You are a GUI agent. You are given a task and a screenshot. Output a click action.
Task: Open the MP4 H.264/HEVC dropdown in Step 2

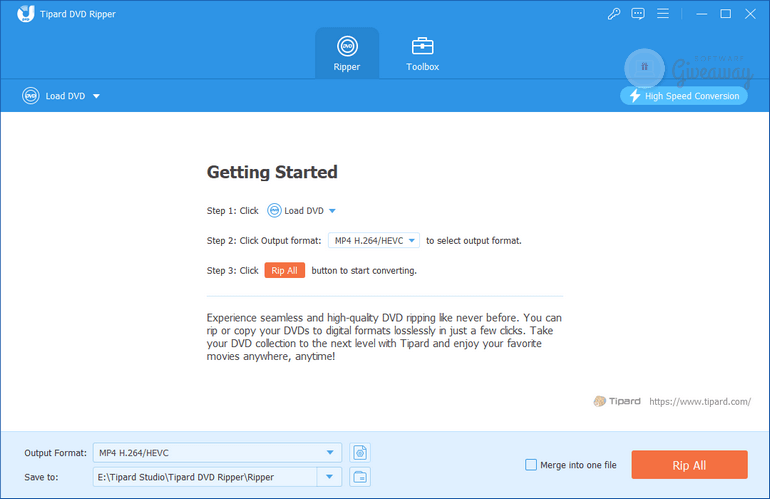click(374, 240)
